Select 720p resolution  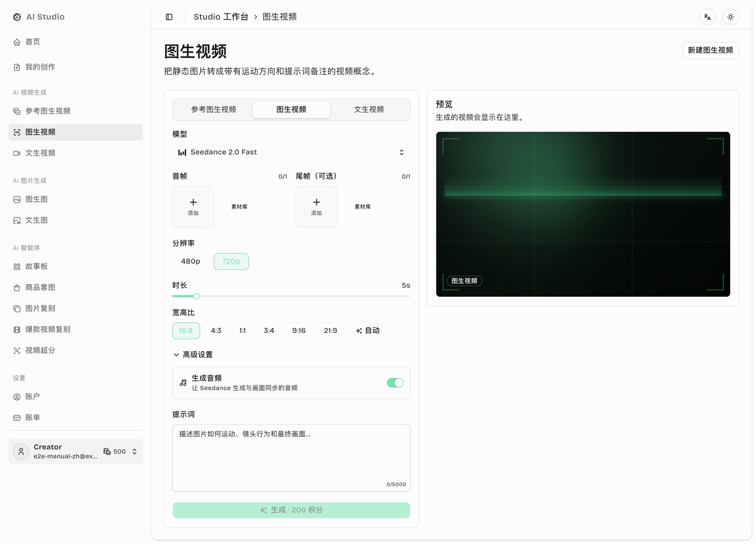231,261
